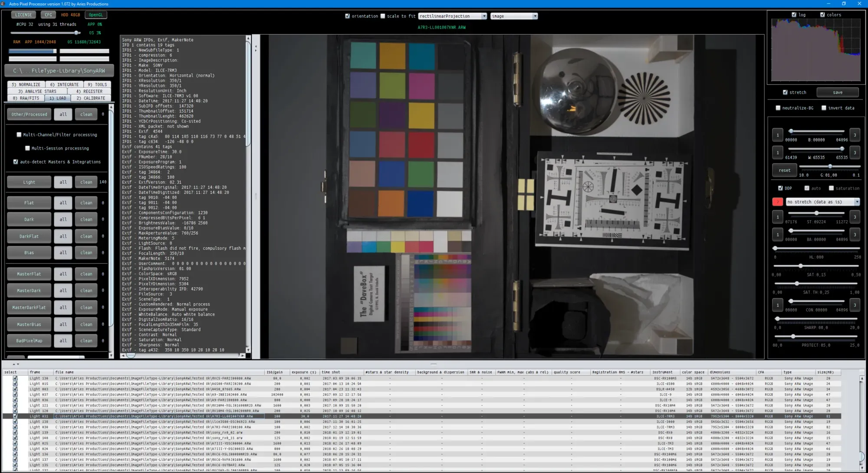
Task: Enable Multi-Session processing
Action: (27, 148)
